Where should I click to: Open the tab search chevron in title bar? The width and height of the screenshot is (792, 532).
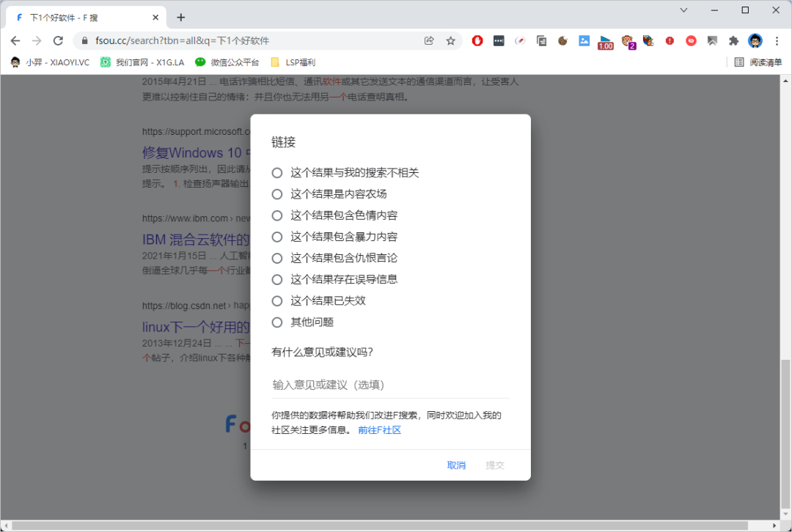click(683, 10)
